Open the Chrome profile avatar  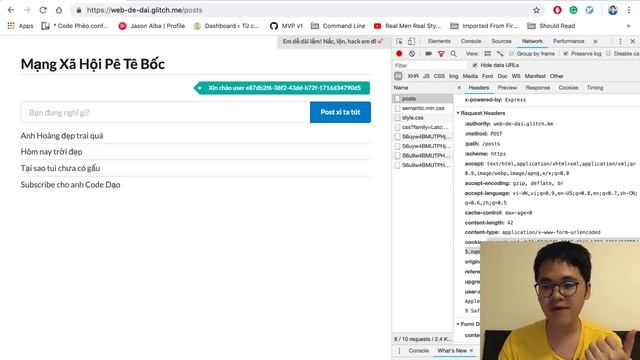(613, 10)
